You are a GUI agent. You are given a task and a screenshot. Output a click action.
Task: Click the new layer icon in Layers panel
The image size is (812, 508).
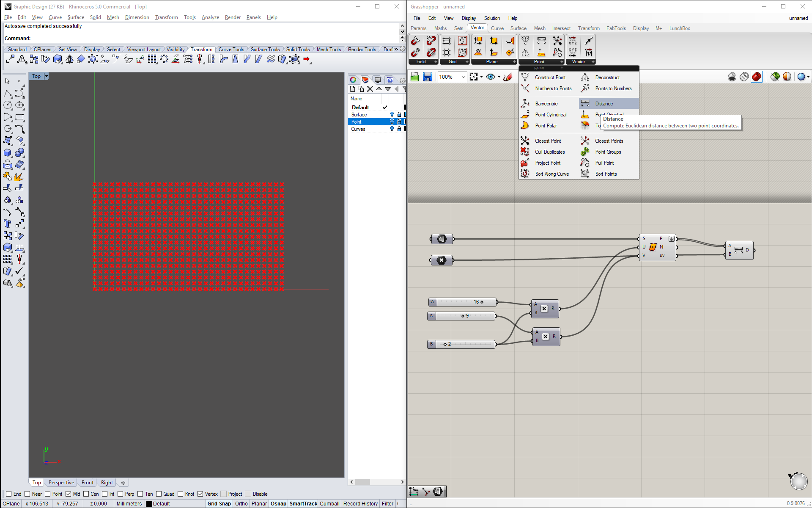(352, 89)
